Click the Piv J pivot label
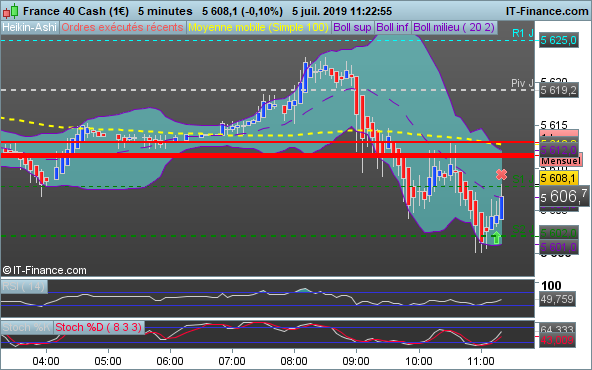The height and width of the screenshot is (370, 592). pyautogui.click(x=523, y=83)
